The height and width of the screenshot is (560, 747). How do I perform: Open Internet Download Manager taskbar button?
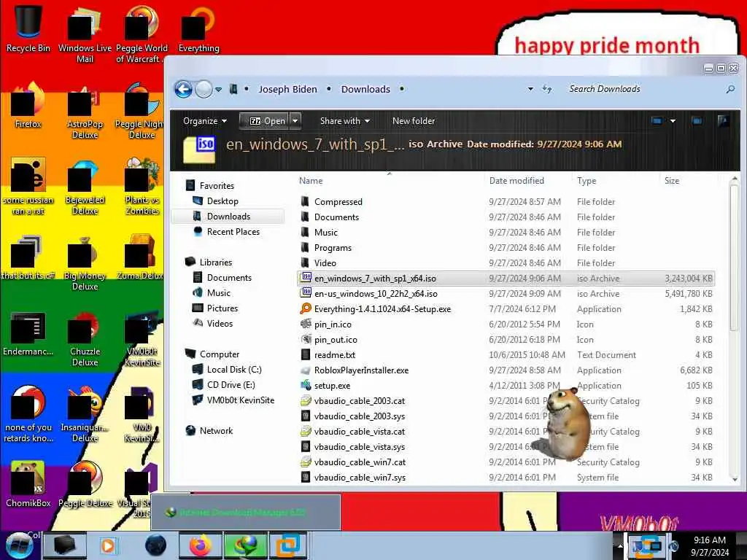246,545
